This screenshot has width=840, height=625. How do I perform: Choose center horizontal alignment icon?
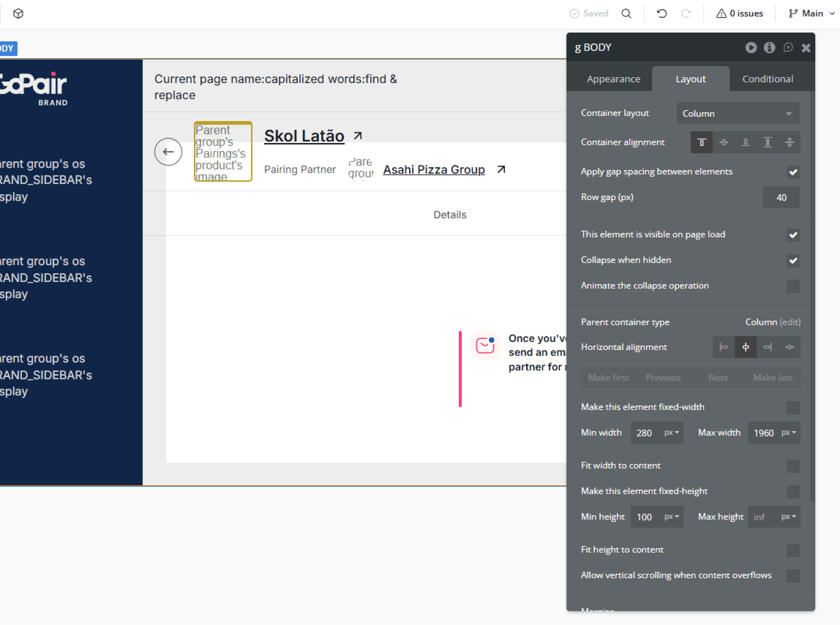(x=745, y=347)
